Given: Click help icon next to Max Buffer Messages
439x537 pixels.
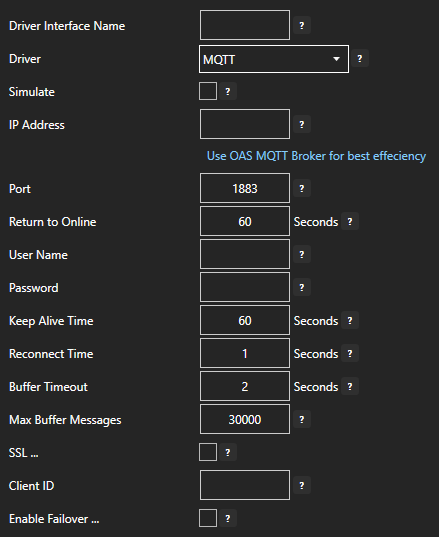Looking at the screenshot, I should pos(302,420).
